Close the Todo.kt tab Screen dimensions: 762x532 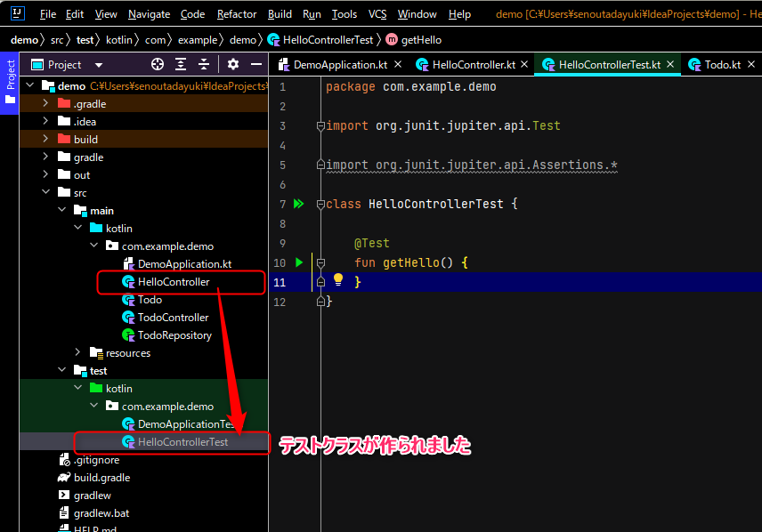tap(750, 64)
